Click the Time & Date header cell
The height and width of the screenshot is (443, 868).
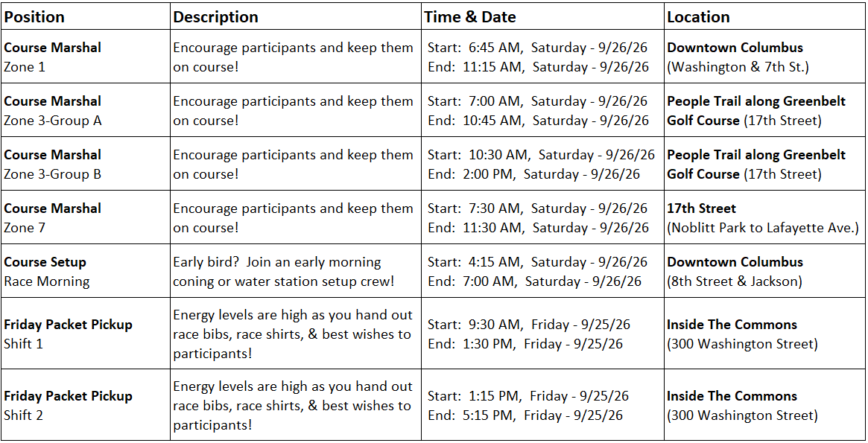click(x=542, y=16)
